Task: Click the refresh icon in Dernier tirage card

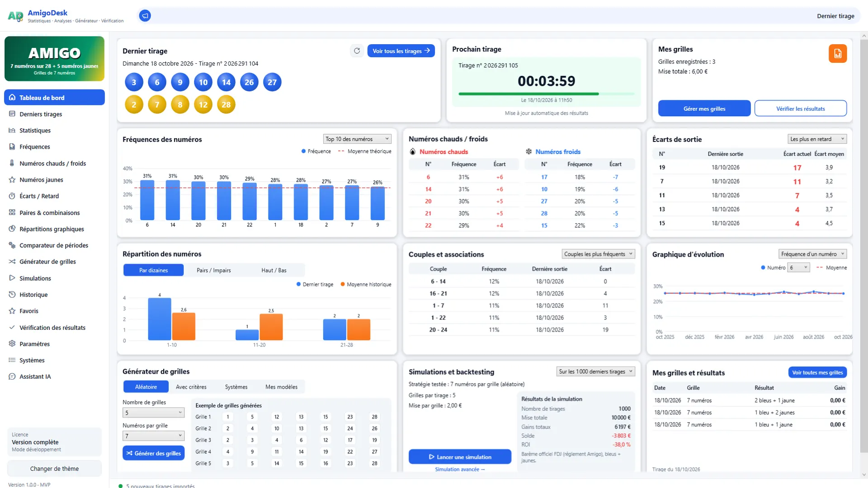Action: click(x=357, y=51)
